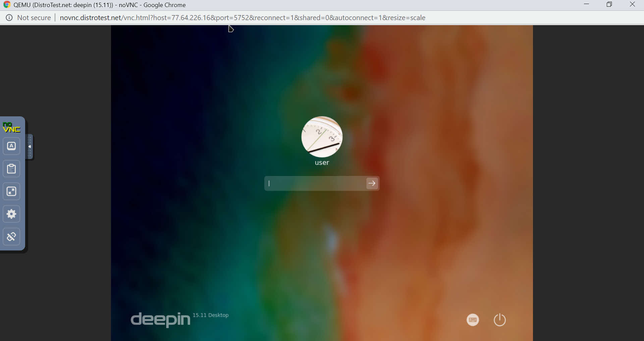Open the power options button
This screenshot has height=341, width=644.
coord(499,320)
